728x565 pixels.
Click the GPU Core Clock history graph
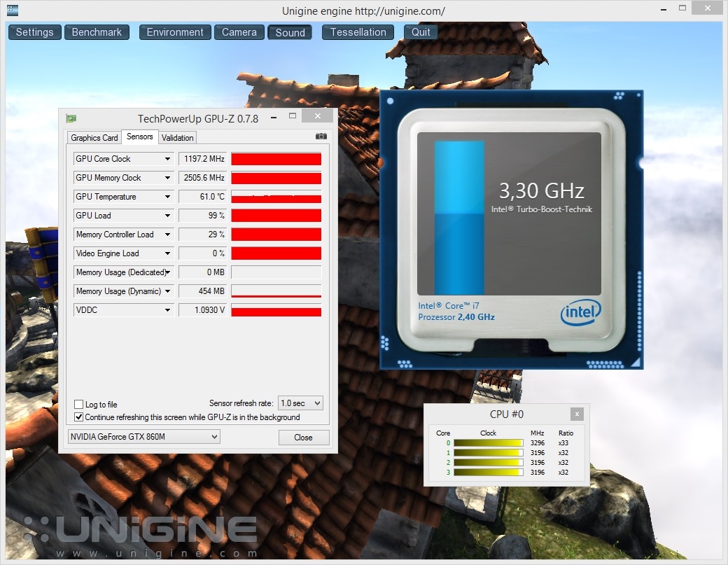(276, 159)
